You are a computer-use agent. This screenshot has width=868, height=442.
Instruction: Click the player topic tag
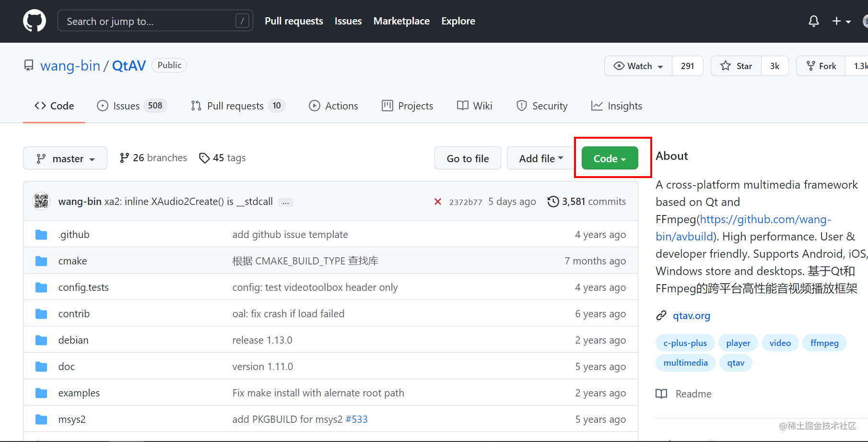pos(738,343)
